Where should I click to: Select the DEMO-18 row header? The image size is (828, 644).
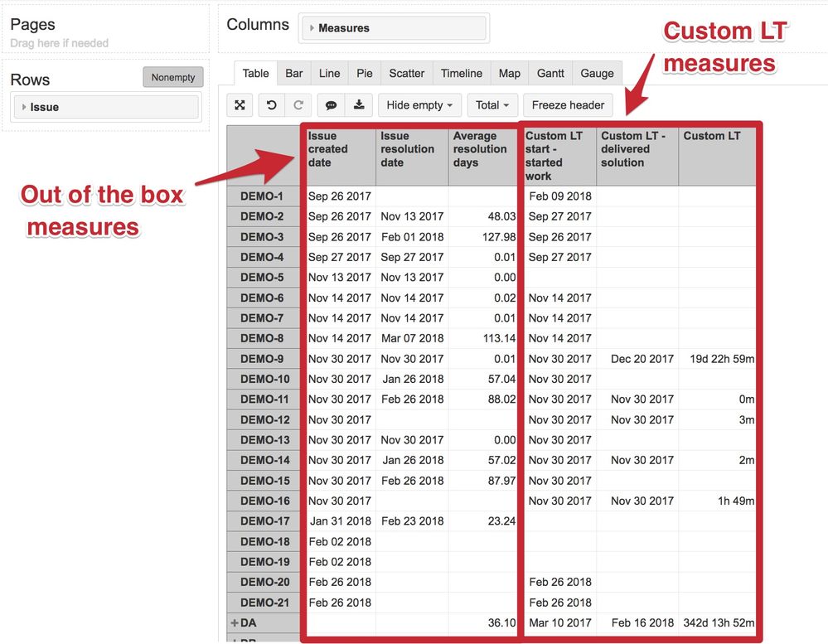click(x=263, y=541)
